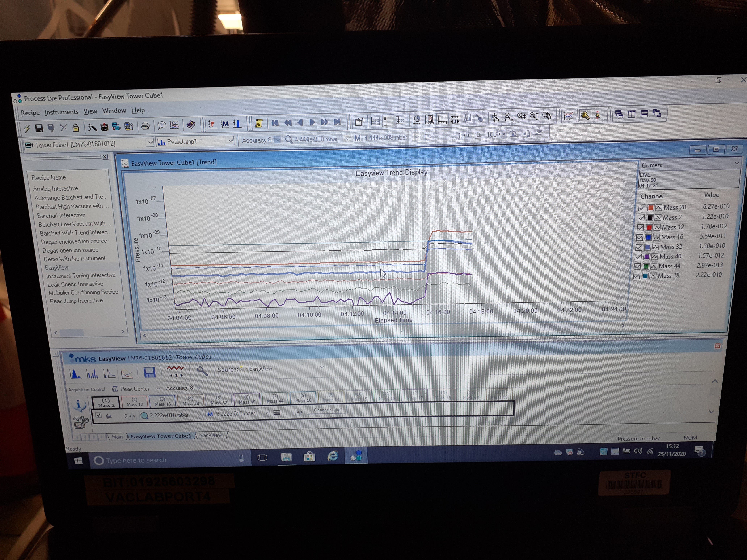This screenshot has height=560, width=747.
Task: Select the bar chart mode icon in EasyView
Action: 92,374
